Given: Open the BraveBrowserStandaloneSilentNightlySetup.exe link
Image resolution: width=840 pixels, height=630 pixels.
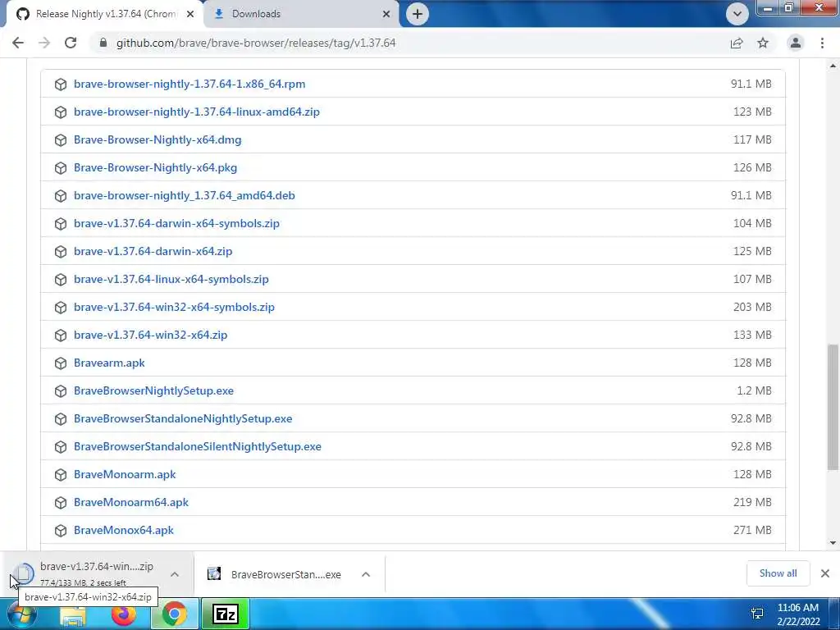Looking at the screenshot, I should [198, 446].
